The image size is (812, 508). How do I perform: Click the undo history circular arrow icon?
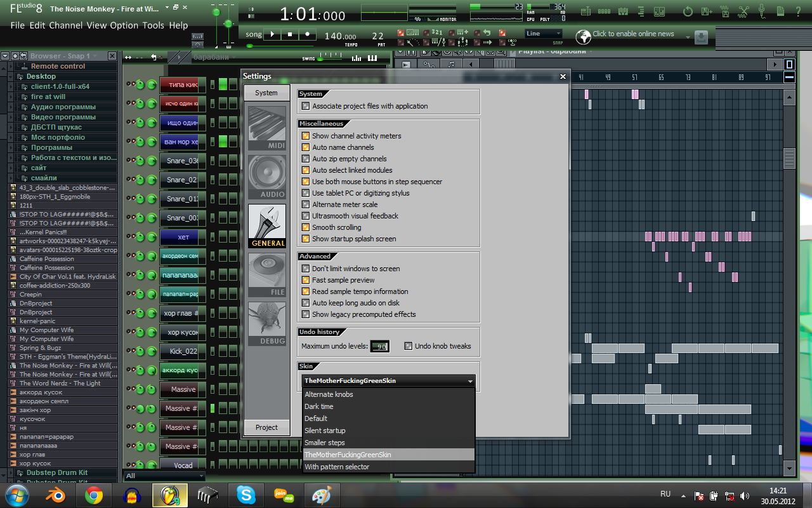pos(688,11)
